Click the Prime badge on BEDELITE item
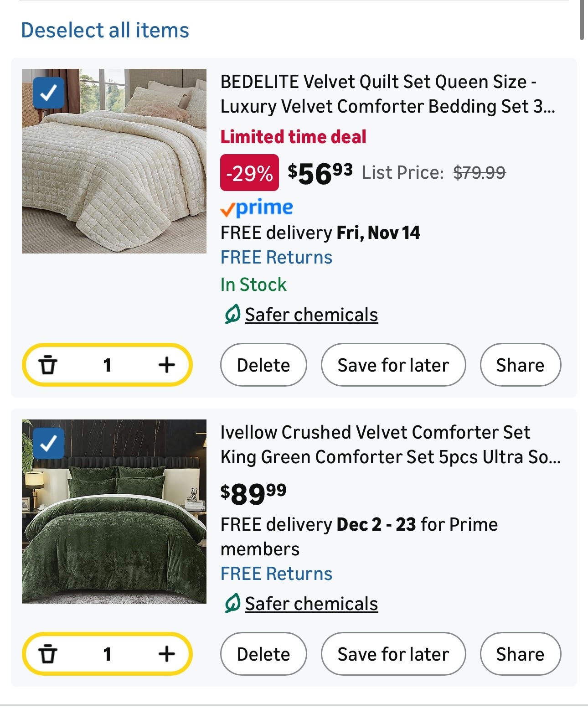Image resolution: width=588 pixels, height=714 pixels. click(x=257, y=208)
